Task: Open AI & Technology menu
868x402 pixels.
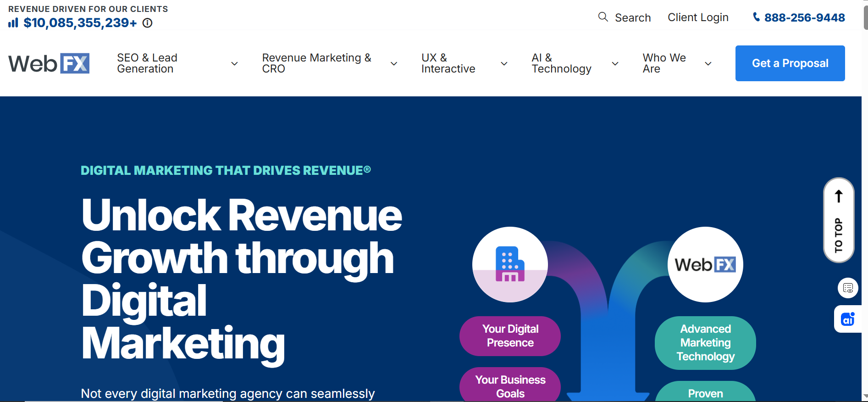Action: click(562, 63)
